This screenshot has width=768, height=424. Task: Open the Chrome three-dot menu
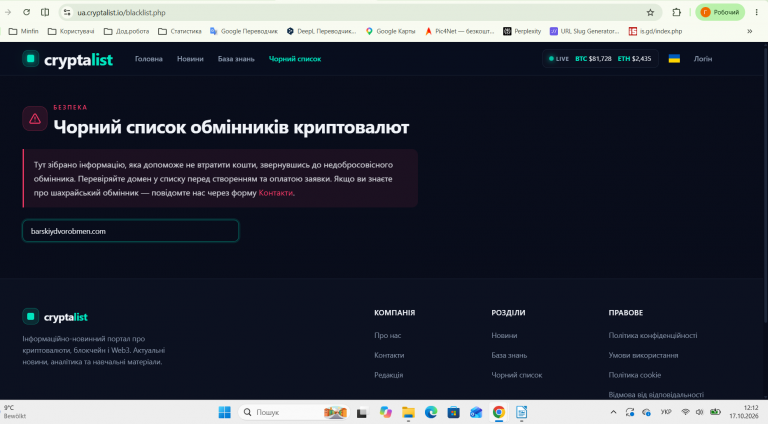(756, 12)
